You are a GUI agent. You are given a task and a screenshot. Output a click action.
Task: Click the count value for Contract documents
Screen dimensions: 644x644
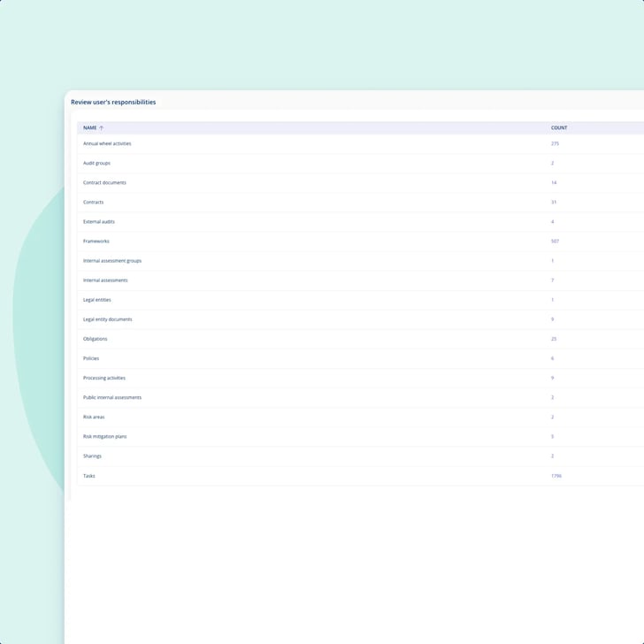click(554, 183)
